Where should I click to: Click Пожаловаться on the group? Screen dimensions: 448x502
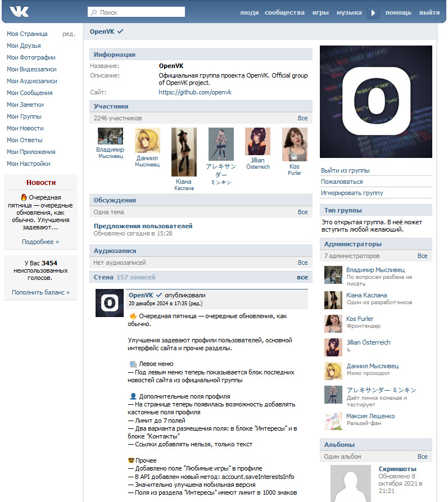pyautogui.click(x=342, y=182)
